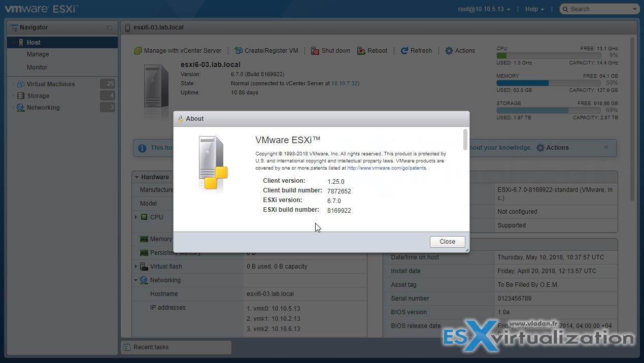Click the Shut down button label

pos(335,51)
